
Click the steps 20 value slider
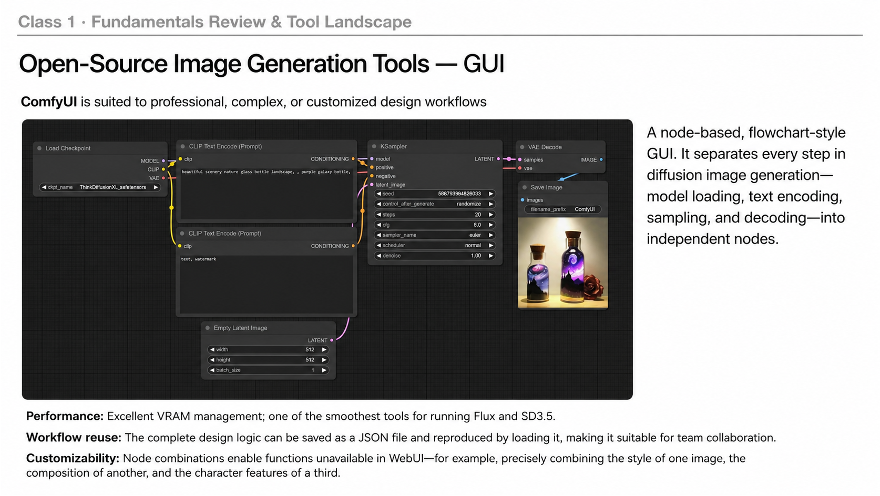click(x=435, y=214)
